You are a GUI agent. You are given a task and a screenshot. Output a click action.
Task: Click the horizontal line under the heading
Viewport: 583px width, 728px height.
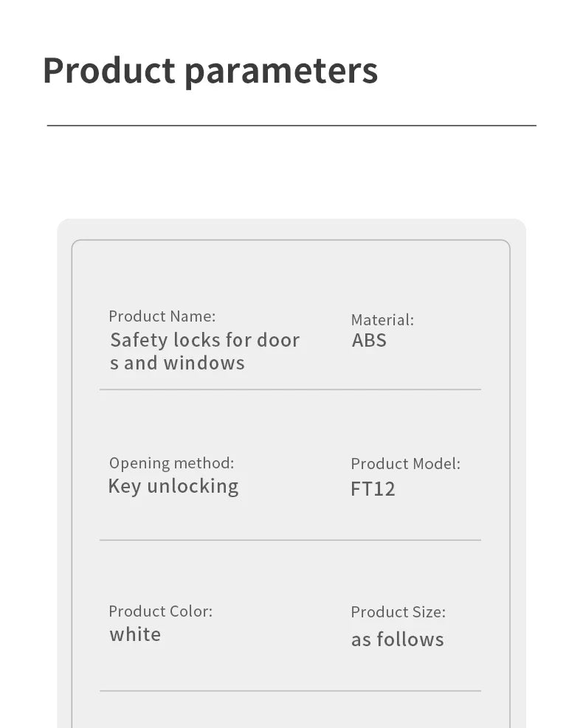click(291, 126)
